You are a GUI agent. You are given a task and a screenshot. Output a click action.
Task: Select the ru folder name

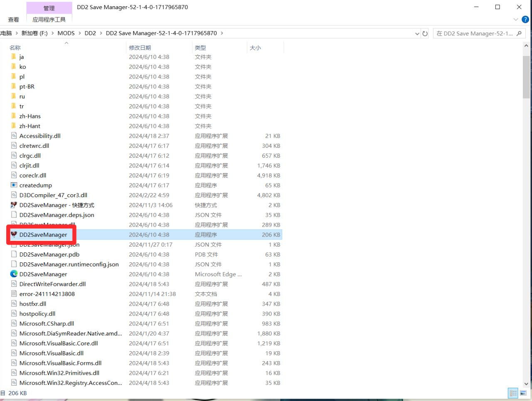tap(22, 96)
